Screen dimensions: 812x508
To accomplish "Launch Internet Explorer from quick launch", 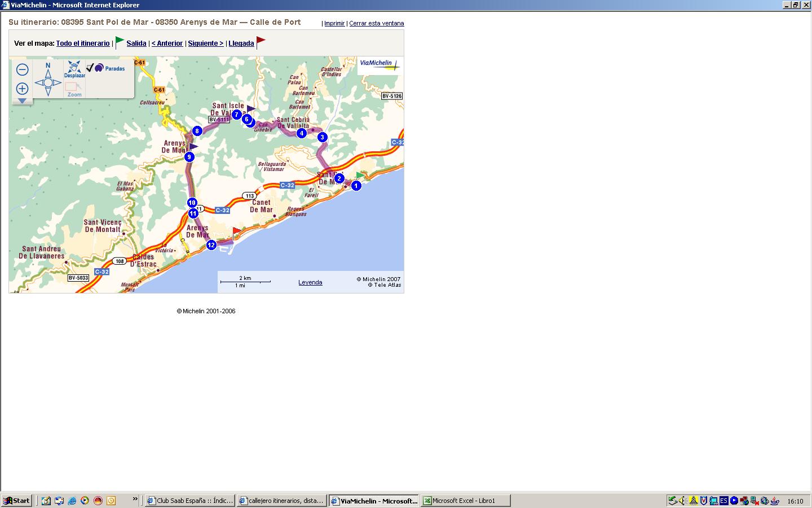I will pyautogui.click(x=72, y=501).
